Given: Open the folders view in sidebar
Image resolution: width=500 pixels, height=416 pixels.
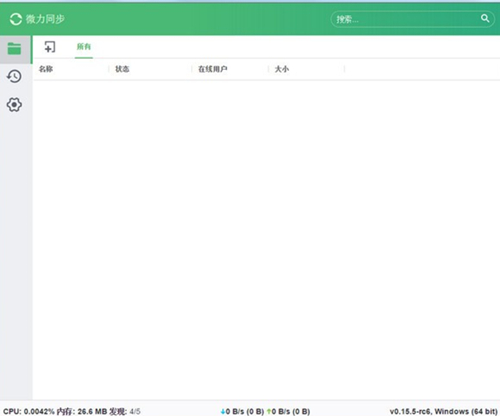Looking at the screenshot, I should pos(14,49).
